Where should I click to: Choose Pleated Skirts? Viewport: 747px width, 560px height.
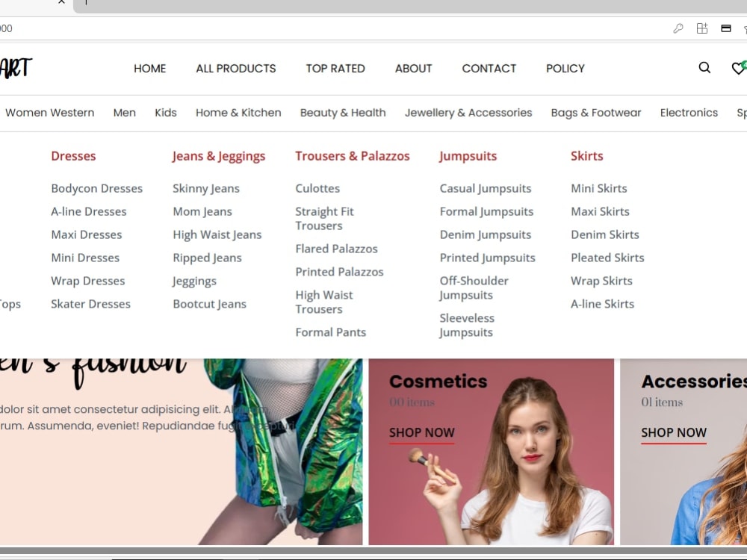pos(607,258)
